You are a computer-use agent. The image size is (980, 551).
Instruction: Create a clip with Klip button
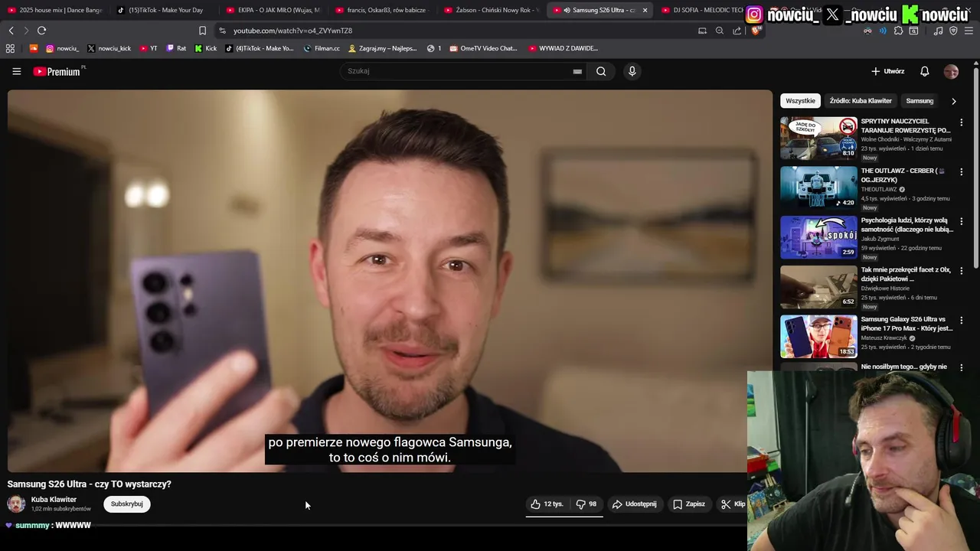click(733, 504)
